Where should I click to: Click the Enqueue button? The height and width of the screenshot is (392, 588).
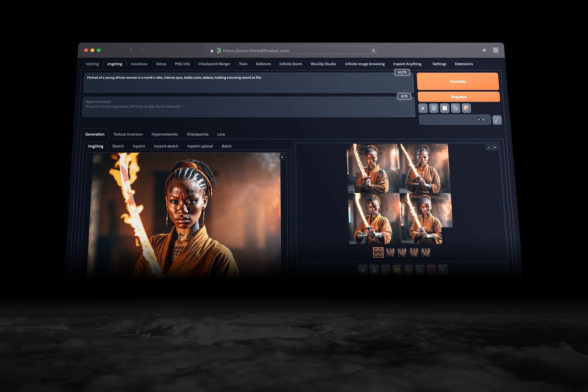(458, 97)
